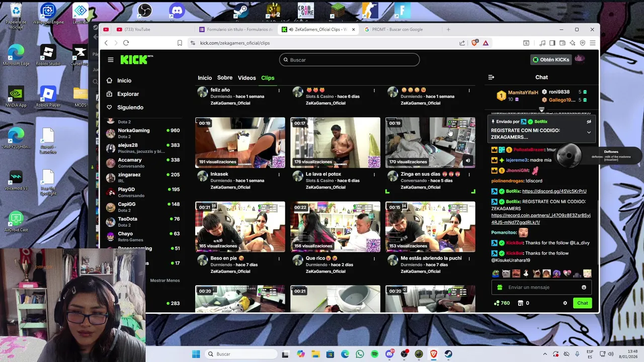Open the user avatar profile menu
Screen dimensions: 644x362
580,59
